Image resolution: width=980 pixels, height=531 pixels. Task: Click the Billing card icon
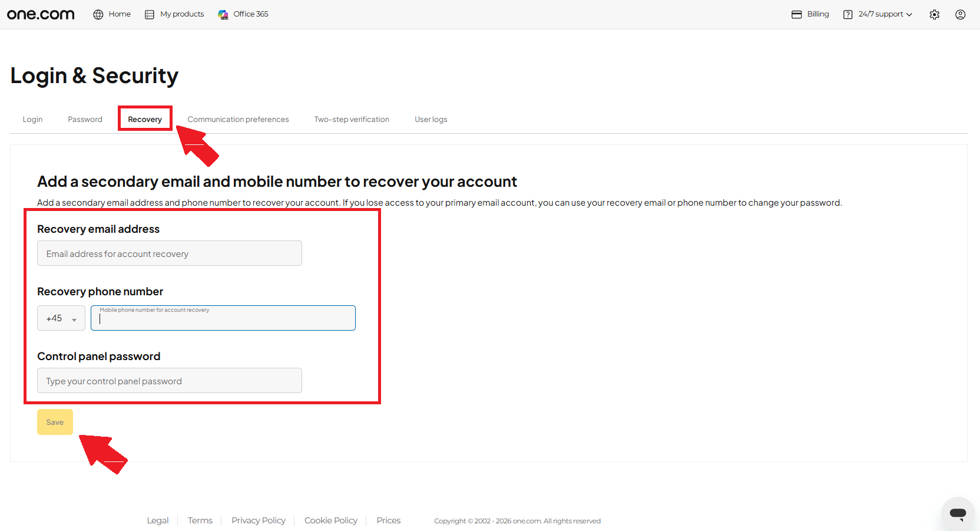tap(797, 14)
